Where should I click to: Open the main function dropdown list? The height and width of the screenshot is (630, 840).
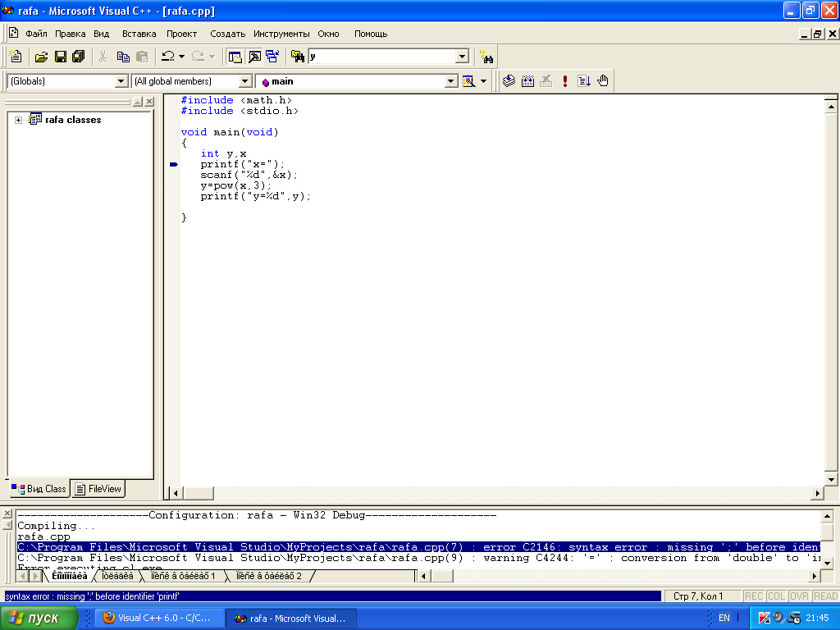point(450,81)
